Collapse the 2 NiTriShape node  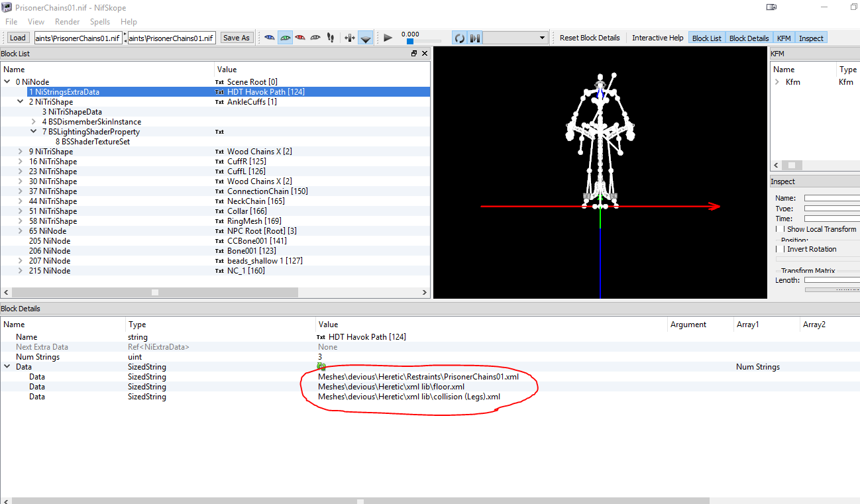[x=21, y=102]
